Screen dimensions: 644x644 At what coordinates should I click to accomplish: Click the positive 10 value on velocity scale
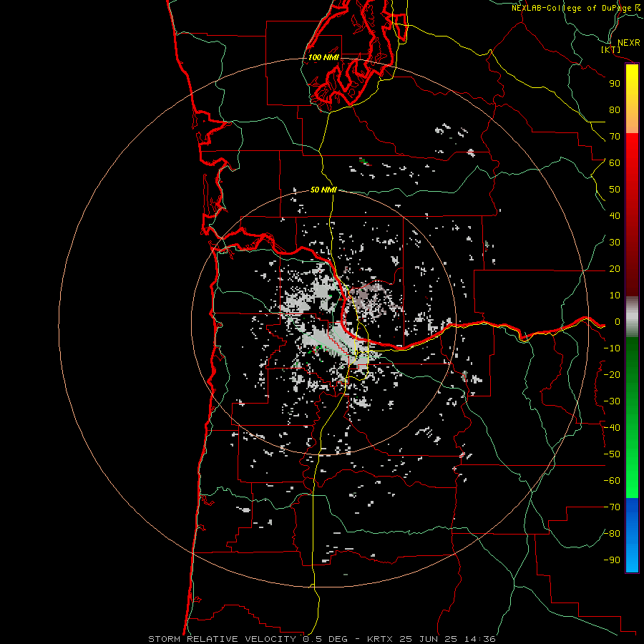(x=615, y=296)
